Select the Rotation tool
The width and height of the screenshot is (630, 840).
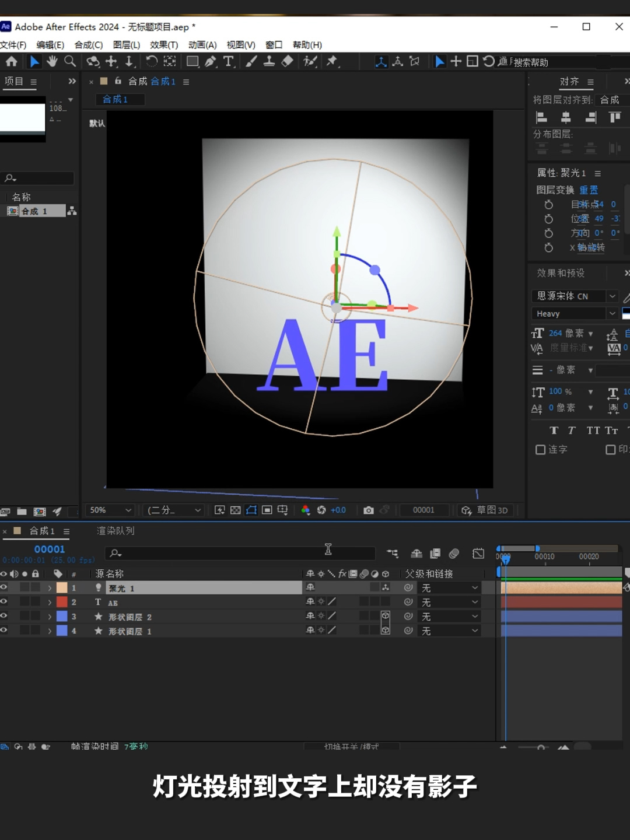coord(152,61)
